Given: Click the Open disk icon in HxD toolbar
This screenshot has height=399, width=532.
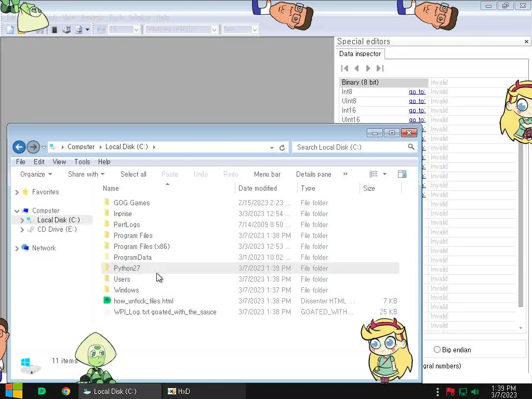Looking at the screenshot, I should pos(66,30).
